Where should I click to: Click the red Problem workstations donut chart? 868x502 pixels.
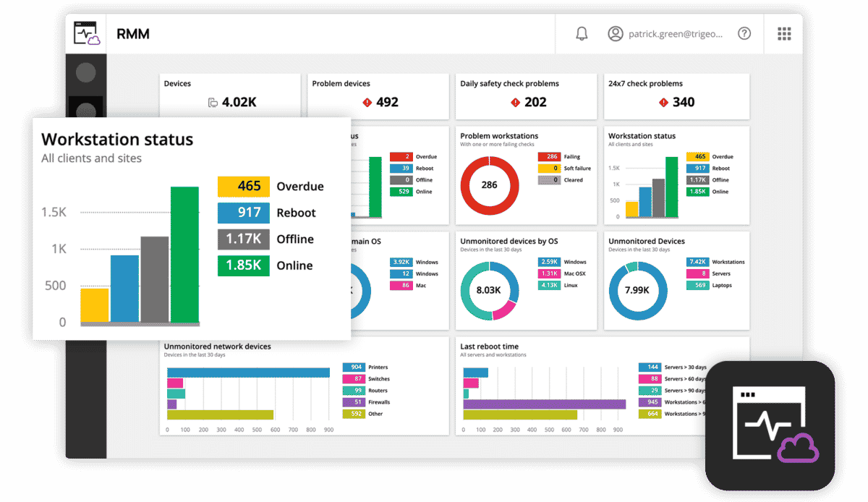490,185
